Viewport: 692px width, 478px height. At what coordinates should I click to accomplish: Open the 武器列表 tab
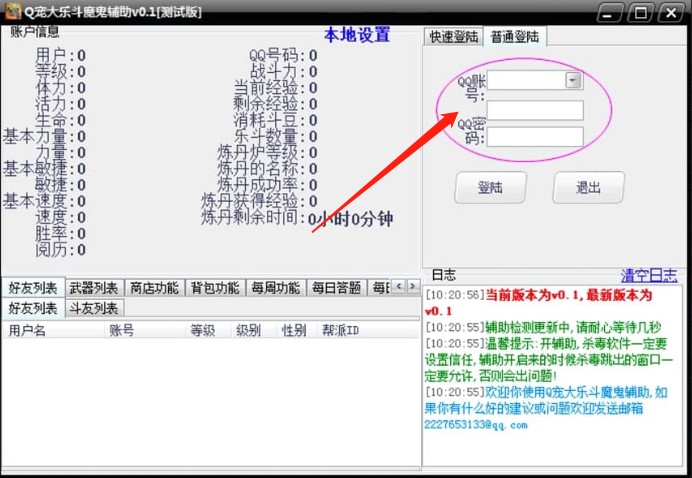(94, 288)
